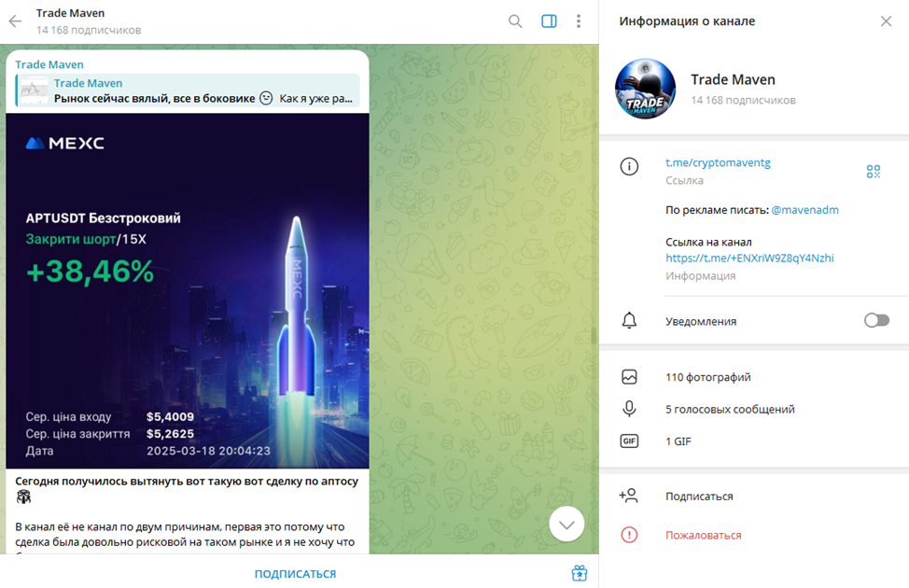Click Пожаловаться to report channel

pyautogui.click(x=703, y=535)
